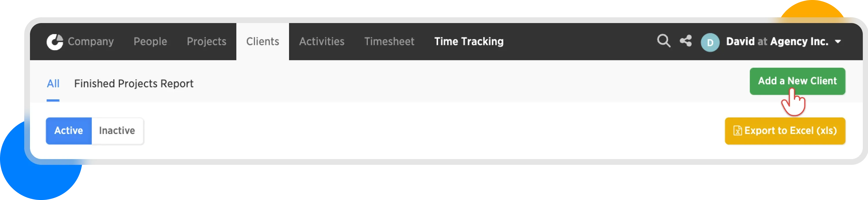
Task: Open the Company menu item
Action: [x=91, y=41]
